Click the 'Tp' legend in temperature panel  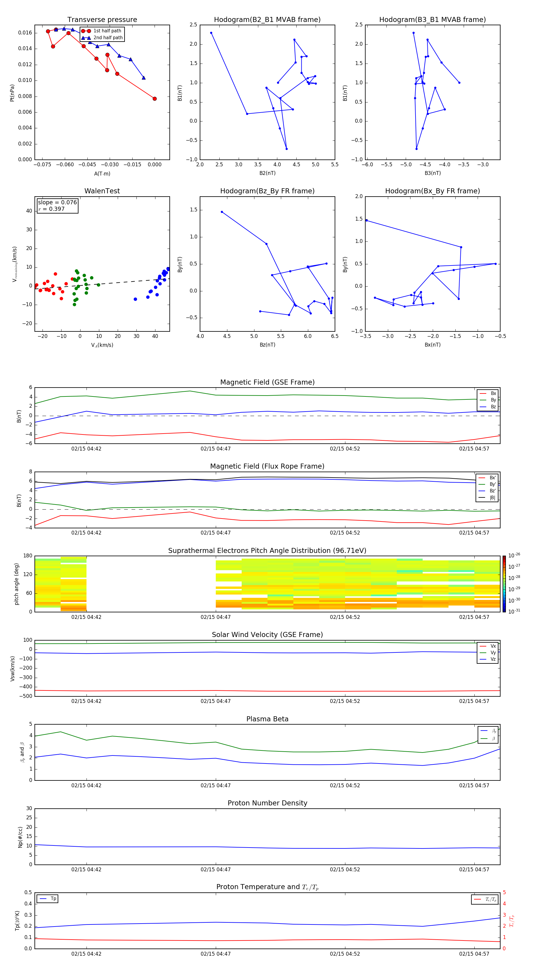(48, 899)
